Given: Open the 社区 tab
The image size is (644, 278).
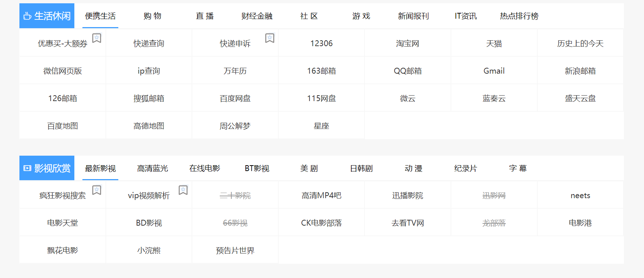Looking at the screenshot, I should (x=309, y=16).
